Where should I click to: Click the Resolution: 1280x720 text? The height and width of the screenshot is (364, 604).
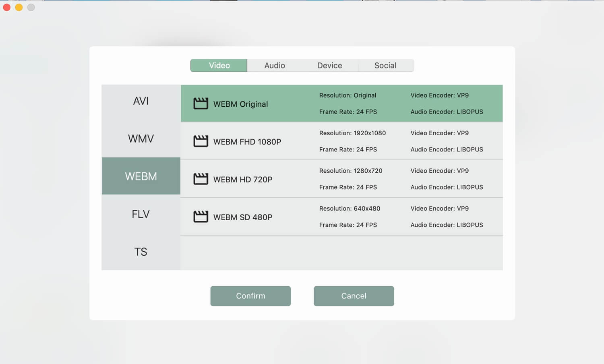click(351, 171)
